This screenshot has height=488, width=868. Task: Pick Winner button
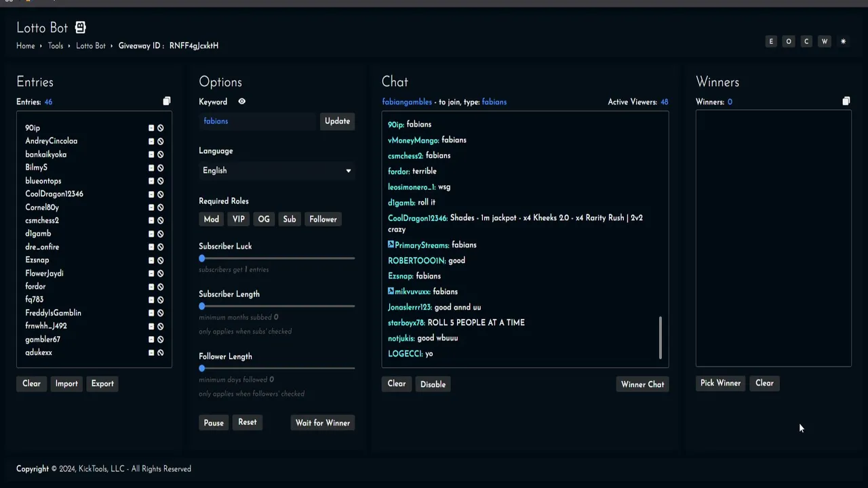coord(721,384)
